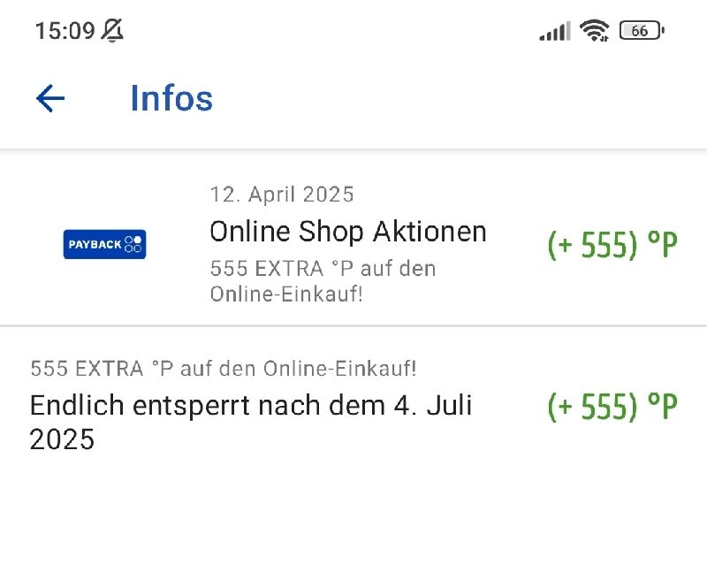Tap the back arrow icon
The width and height of the screenshot is (707, 588).
pos(50,98)
